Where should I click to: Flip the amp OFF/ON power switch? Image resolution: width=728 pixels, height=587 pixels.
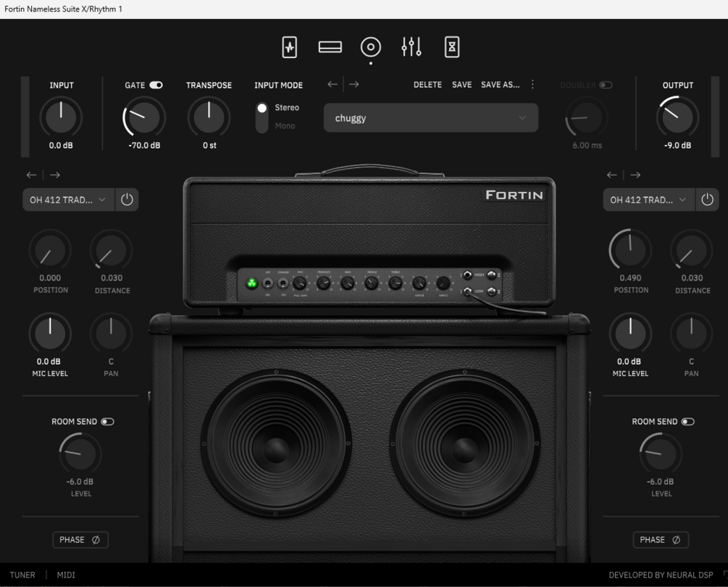tap(268, 283)
